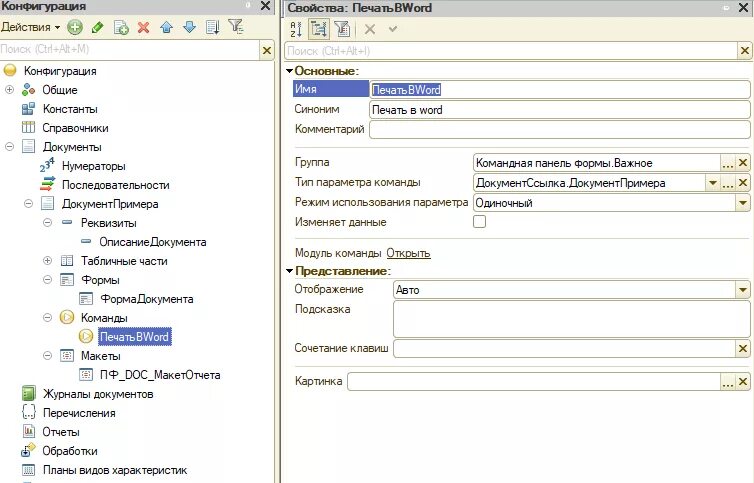Screen dimensions: 754x483
Task: Open the Отображение dropdown
Action: pos(743,290)
